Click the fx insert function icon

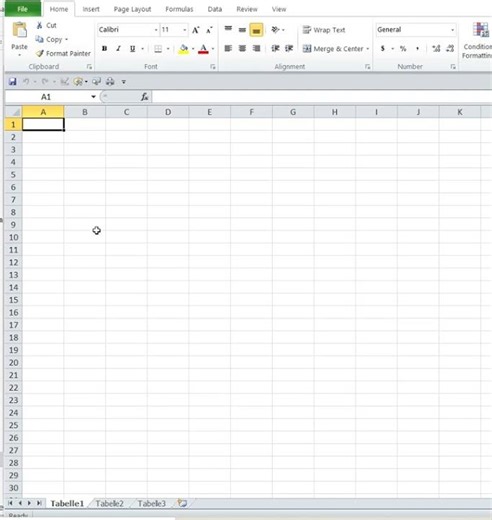[x=144, y=97]
